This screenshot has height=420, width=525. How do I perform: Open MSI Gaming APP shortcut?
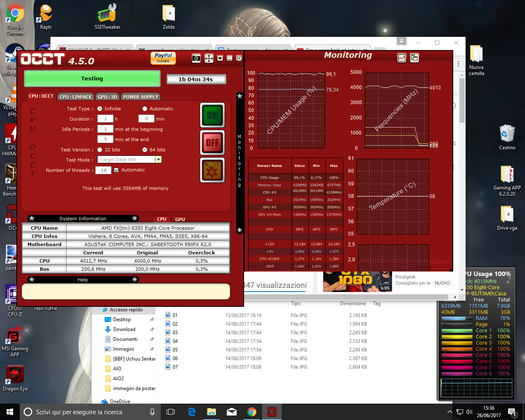tap(15, 341)
